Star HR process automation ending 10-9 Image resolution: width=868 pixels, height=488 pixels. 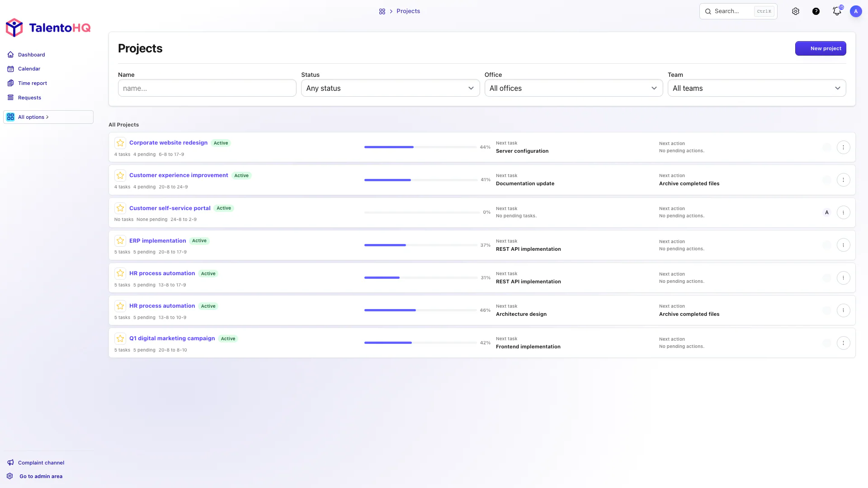[x=120, y=306]
